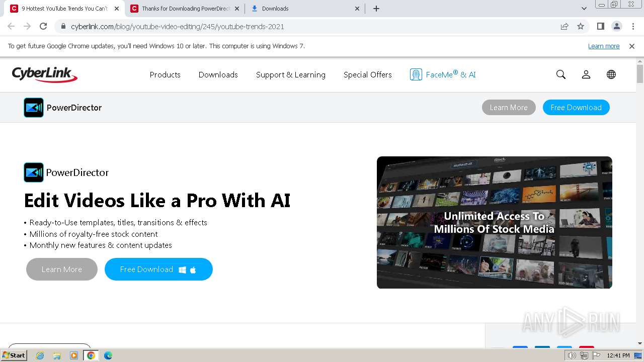
Task: Open the Downloads menu
Action: point(218,74)
